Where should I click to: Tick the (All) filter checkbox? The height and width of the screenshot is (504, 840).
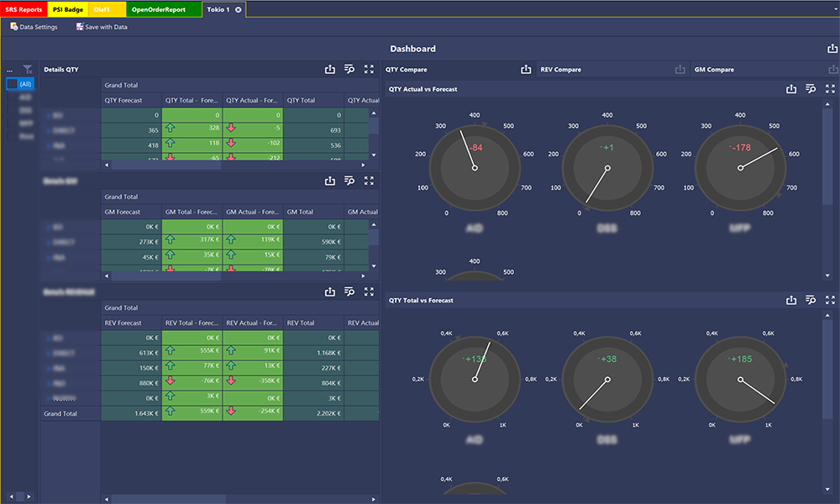(x=12, y=84)
